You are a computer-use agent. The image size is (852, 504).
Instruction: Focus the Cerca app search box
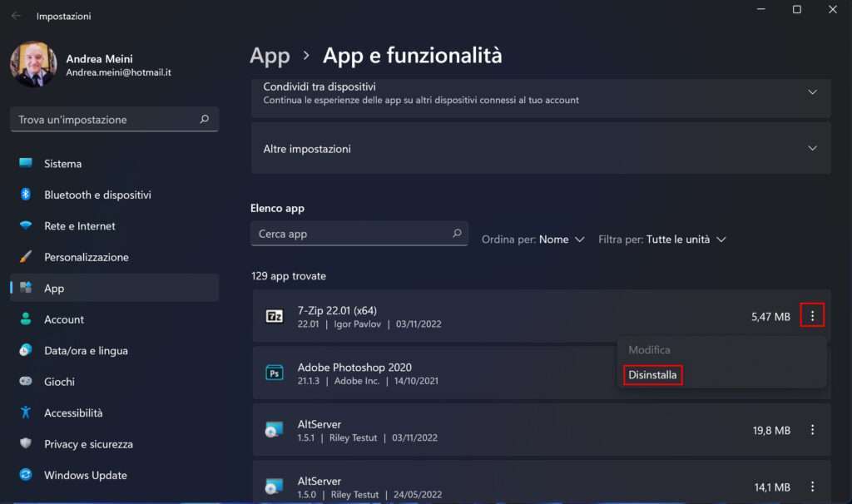click(x=359, y=234)
